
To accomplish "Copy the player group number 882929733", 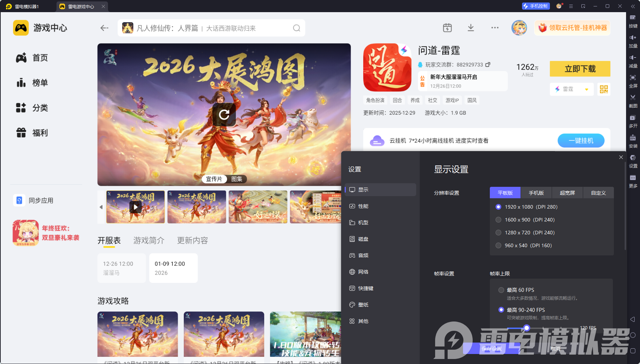I will click(x=488, y=65).
